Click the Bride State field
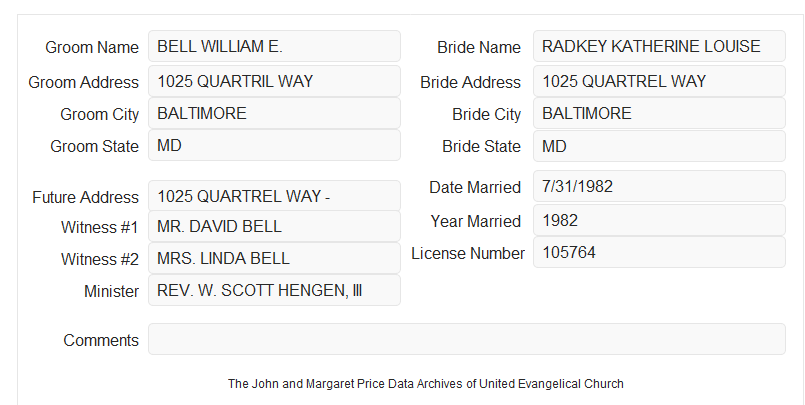Image resolution: width=805 pixels, height=405 pixels. [x=659, y=146]
